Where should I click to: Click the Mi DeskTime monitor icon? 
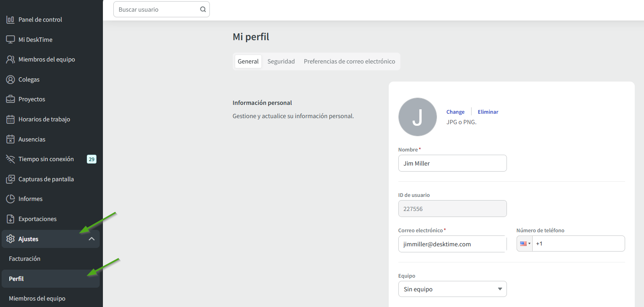tap(10, 39)
